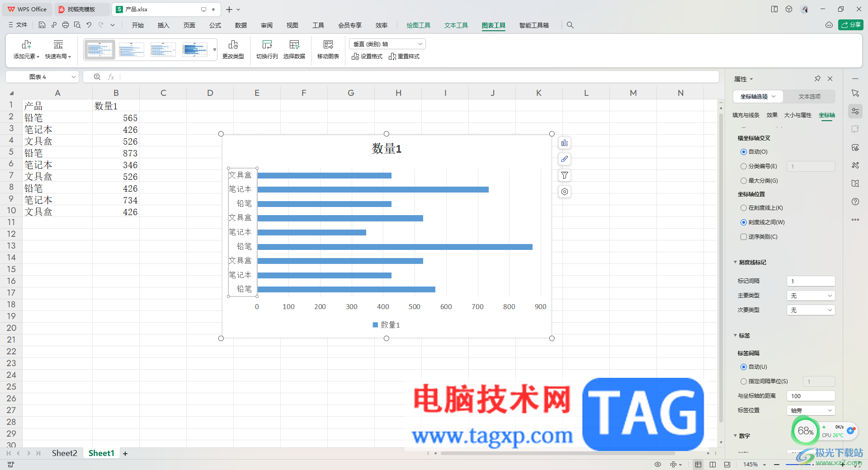Select the second chart style thumbnail

[x=131, y=49]
